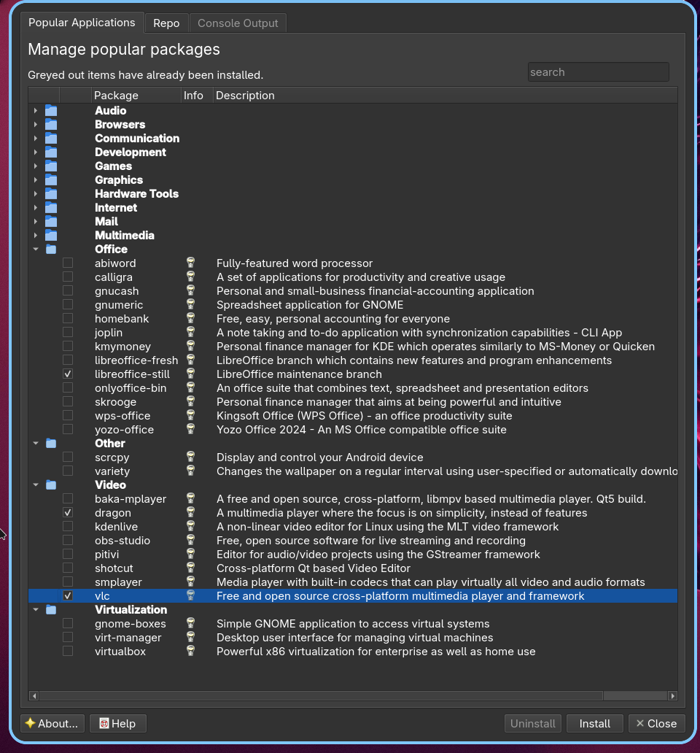Image resolution: width=700 pixels, height=753 pixels.
Task: Expand the Multimedia category
Action: (36, 235)
